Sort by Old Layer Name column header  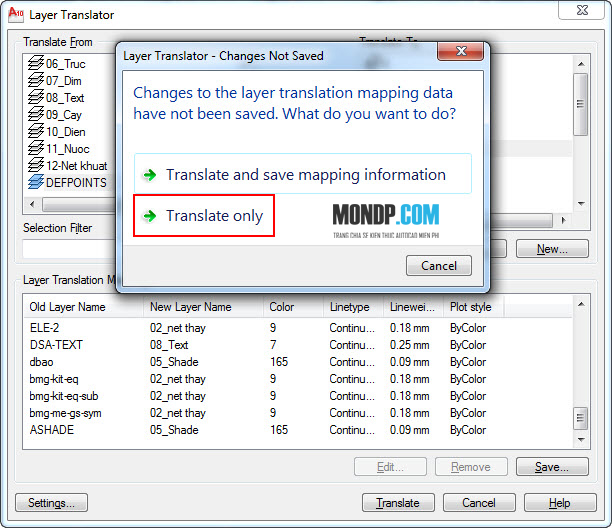(x=84, y=307)
